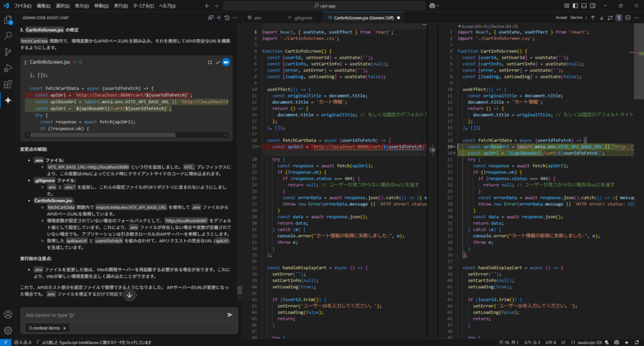Image resolution: width=644 pixels, height=346 pixels.
Task: Open the 選択 menu
Action: click(x=62, y=6)
